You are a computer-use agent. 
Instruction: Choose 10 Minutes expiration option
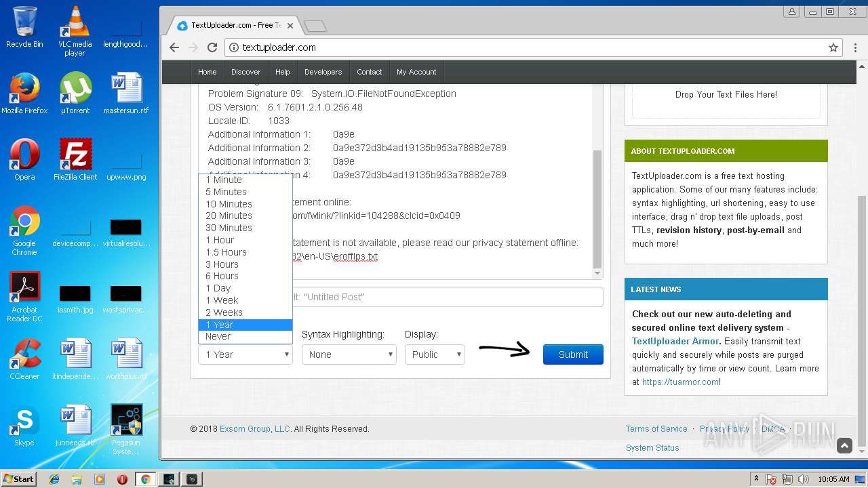pos(245,204)
